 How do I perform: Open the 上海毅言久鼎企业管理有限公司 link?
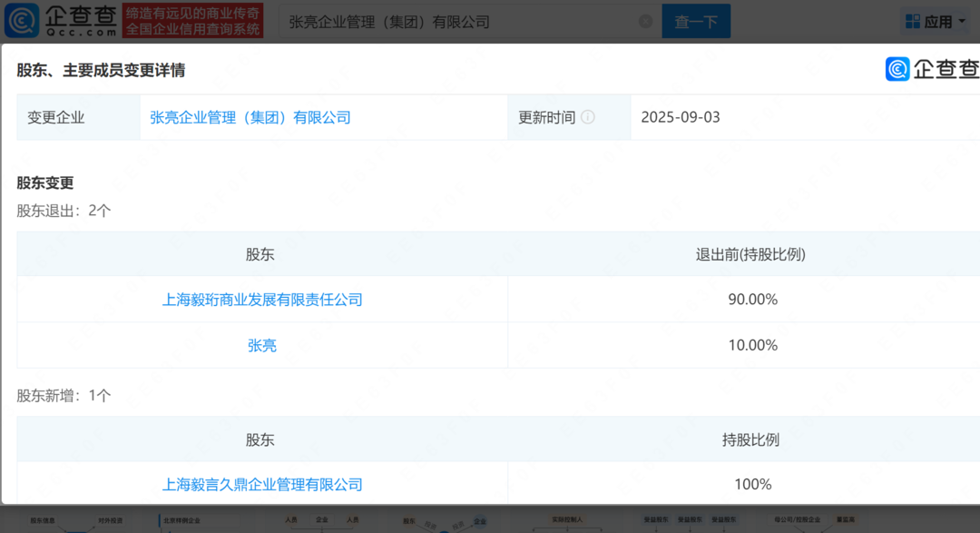coord(262,483)
